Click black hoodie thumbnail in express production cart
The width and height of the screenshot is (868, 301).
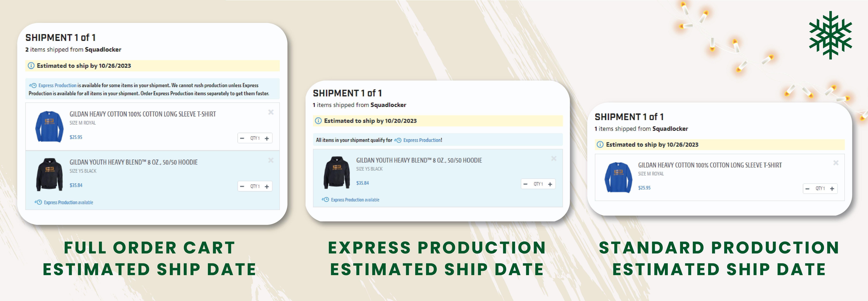point(337,172)
